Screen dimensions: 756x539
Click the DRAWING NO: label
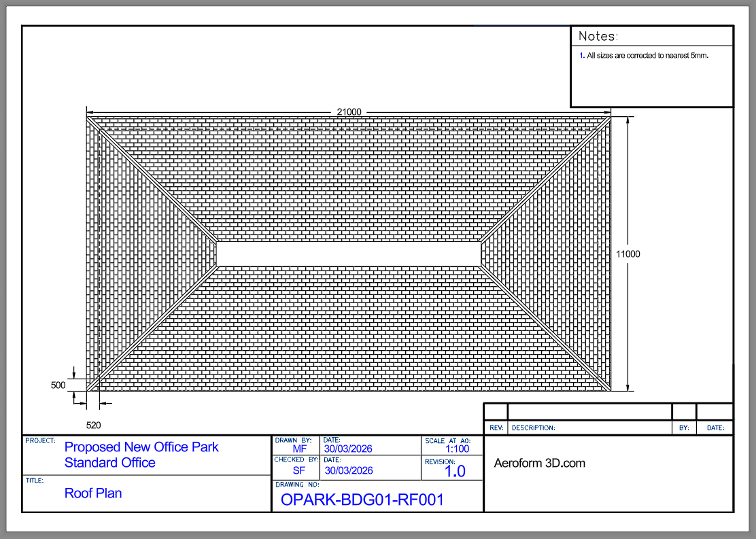(x=297, y=485)
